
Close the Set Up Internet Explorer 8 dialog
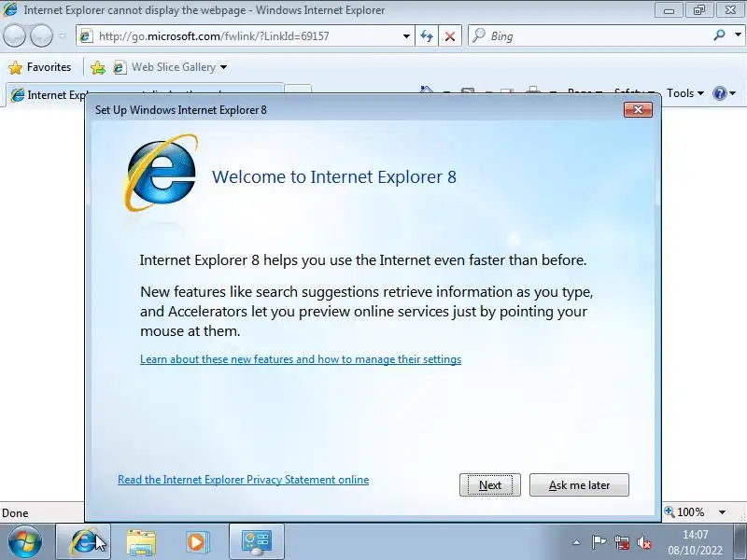coord(638,110)
